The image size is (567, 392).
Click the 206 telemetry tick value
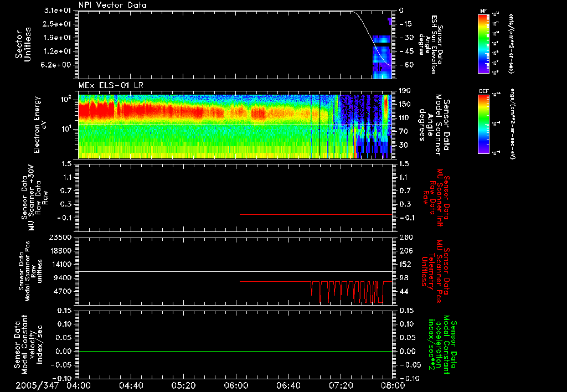pos(406,251)
